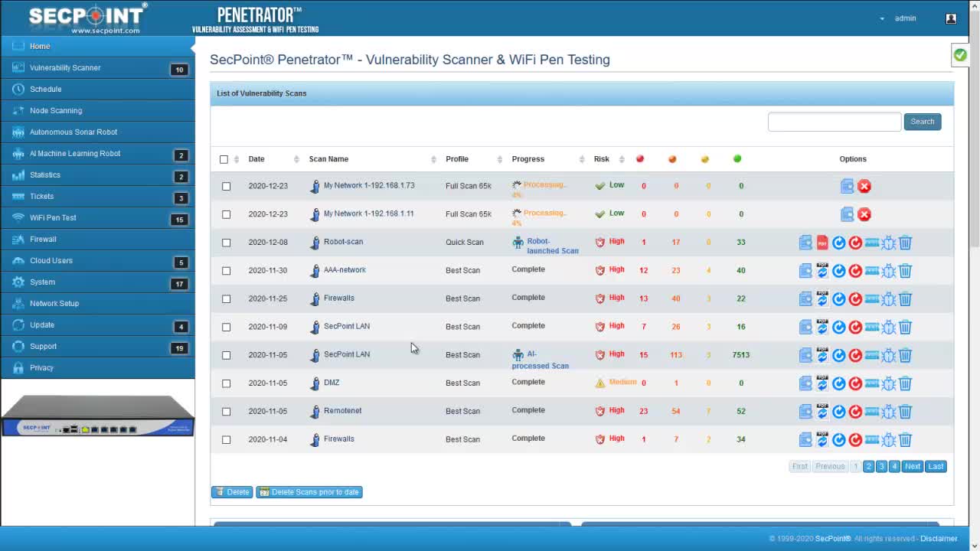Open Autonomous Sonar Robot in the sidebar
The image size is (980, 551).
[x=97, y=132]
